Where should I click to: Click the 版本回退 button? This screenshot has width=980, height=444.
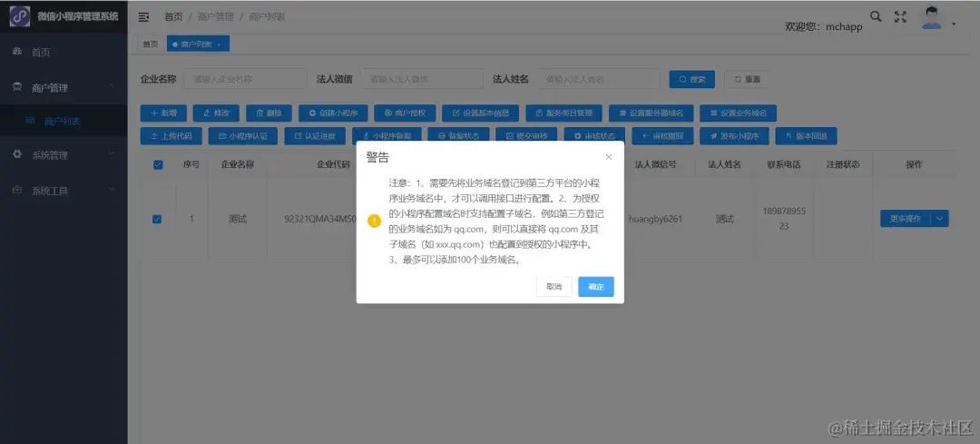(x=806, y=135)
